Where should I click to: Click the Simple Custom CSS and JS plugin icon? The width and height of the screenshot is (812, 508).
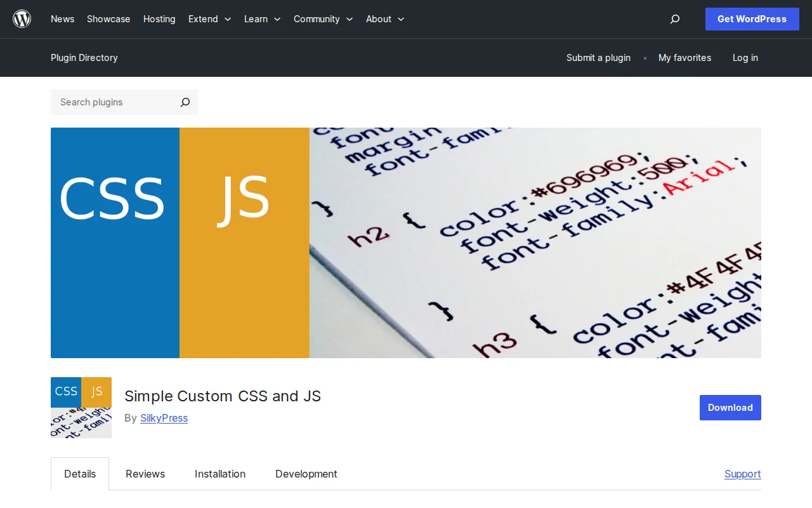point(81,408)
